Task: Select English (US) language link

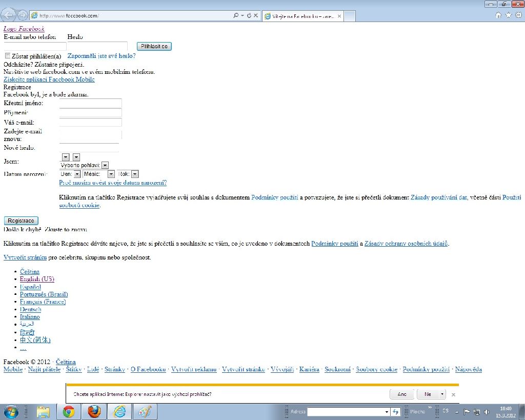Action: click(37, 279)
